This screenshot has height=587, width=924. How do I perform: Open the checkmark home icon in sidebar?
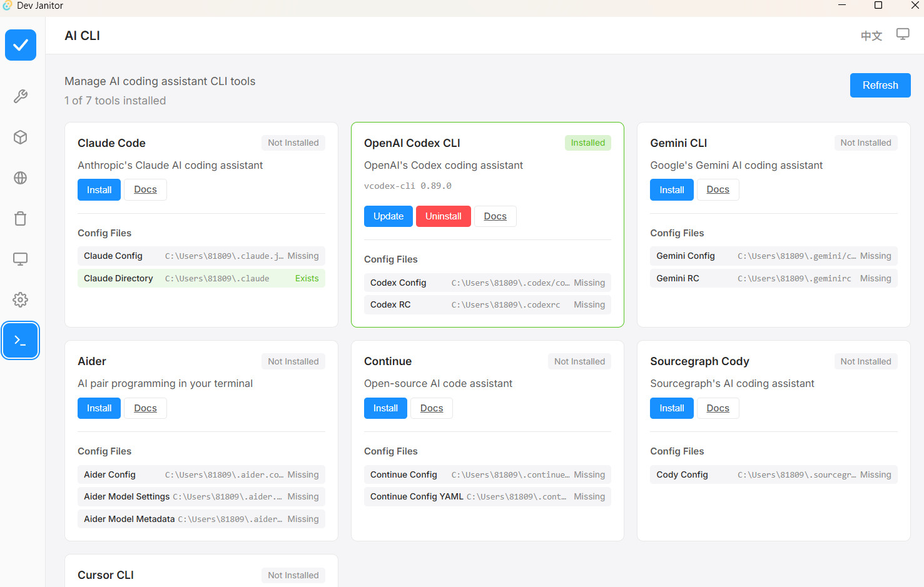pos(21,45)
